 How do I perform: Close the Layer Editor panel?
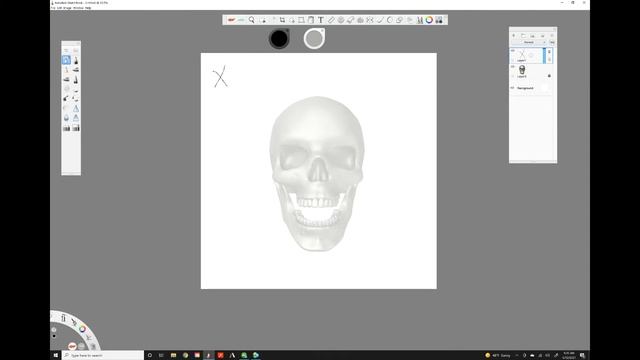tap(554, 29)
